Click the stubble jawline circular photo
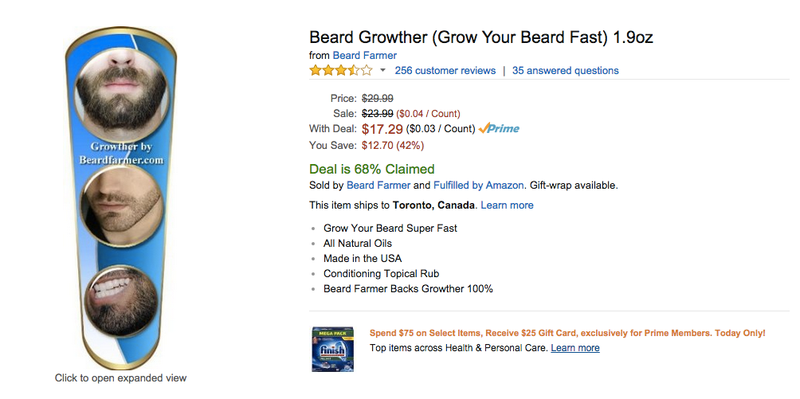 tap(121, 204)
